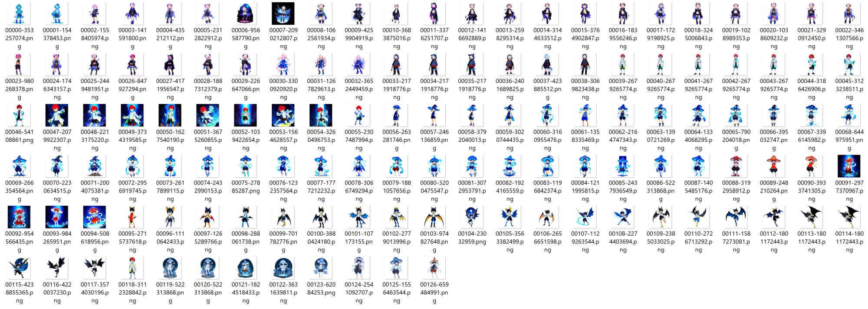Screen dimensions: 868x309
Task: Choose thumbnail of 00033-2171918776.png
Action: click(397, 64)
